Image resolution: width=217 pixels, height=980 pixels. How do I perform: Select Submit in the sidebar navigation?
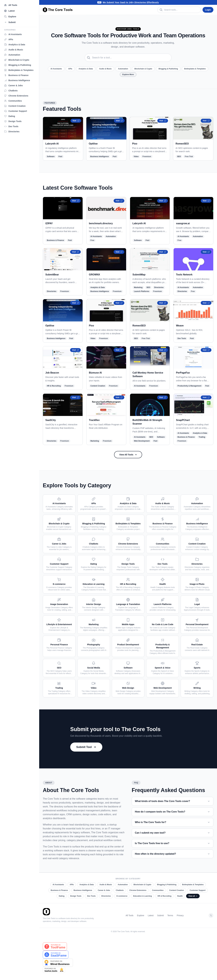(x=12, y=22)
